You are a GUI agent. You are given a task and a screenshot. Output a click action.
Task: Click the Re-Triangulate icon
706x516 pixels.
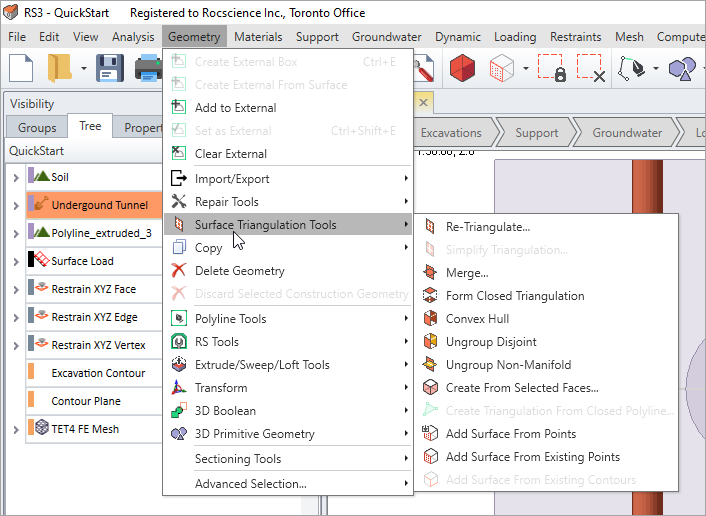[430, 226]
